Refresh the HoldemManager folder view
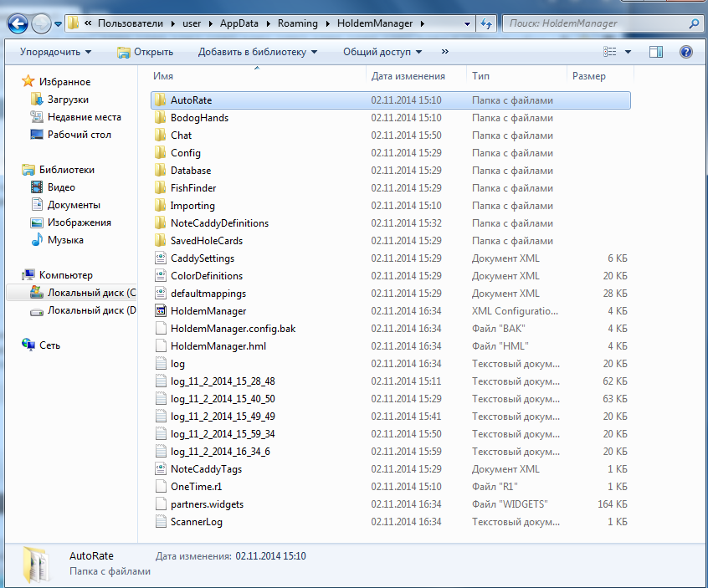 486,23
